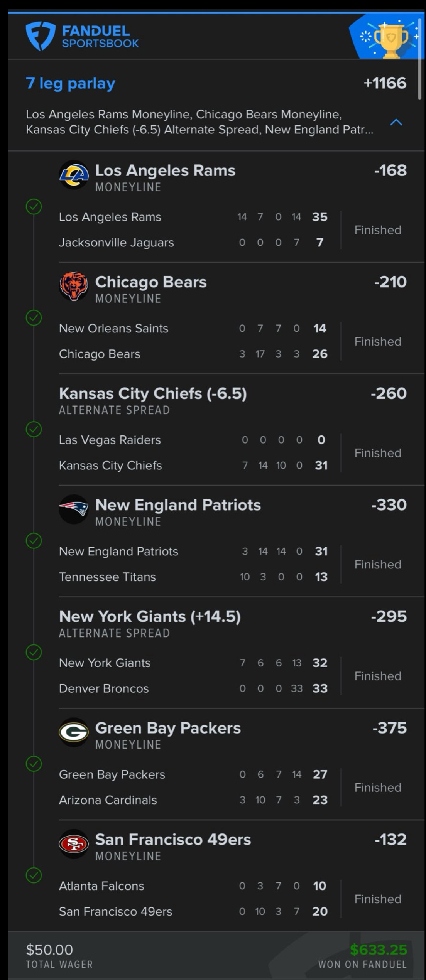
Task: Collapse the parlay legs with the chevron
Action: pos(396,123)
